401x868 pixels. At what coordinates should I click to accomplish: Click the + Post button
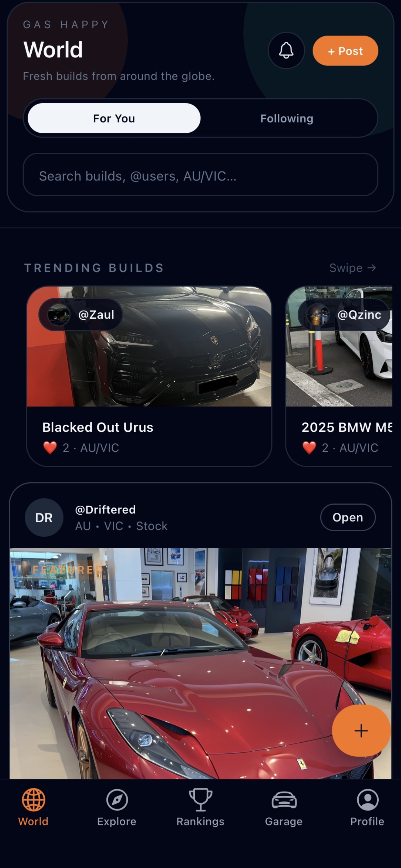click(345, 51)
